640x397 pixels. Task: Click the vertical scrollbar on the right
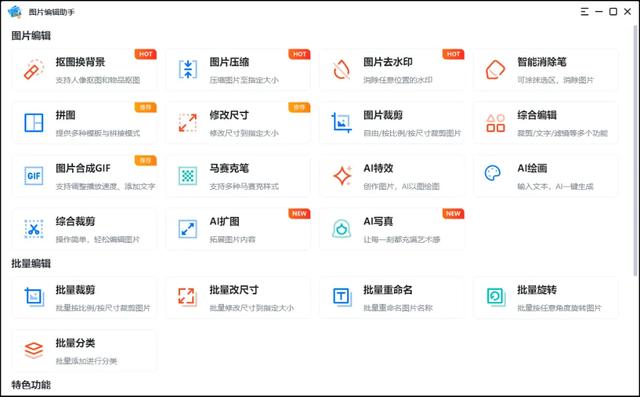[636, 151]
